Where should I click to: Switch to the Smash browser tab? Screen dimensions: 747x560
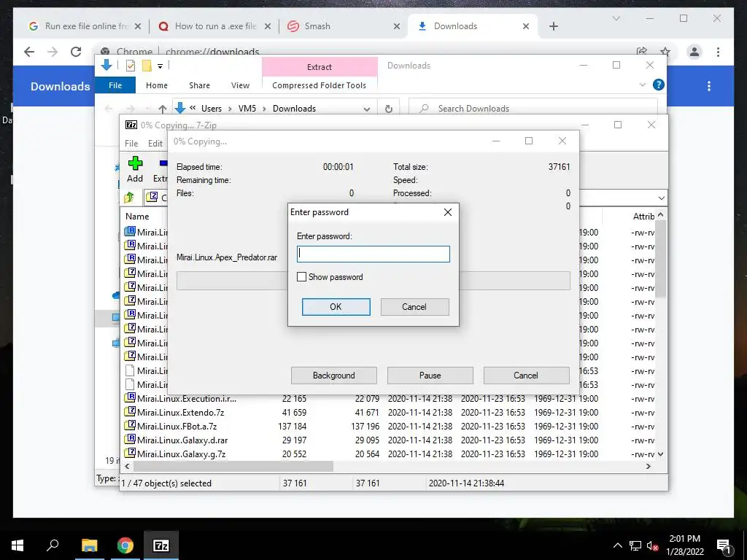click(x=342, y=26)
